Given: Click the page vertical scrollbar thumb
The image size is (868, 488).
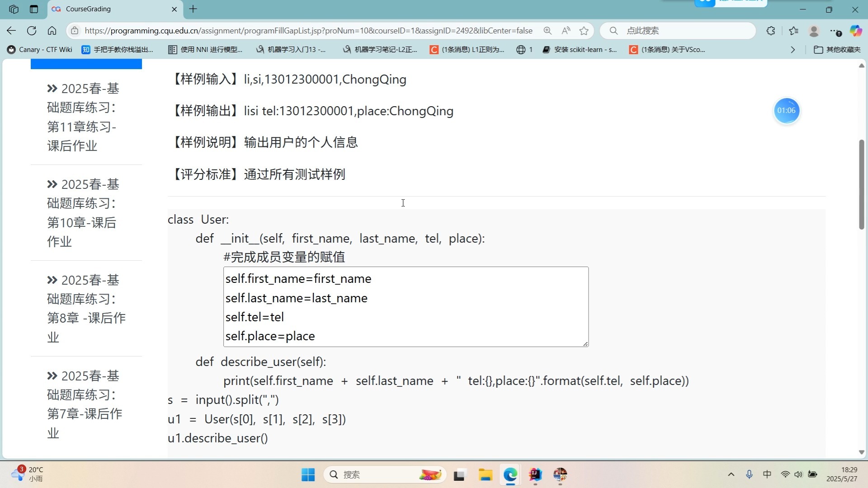Looking at the screenshot, I should point(862,184).
